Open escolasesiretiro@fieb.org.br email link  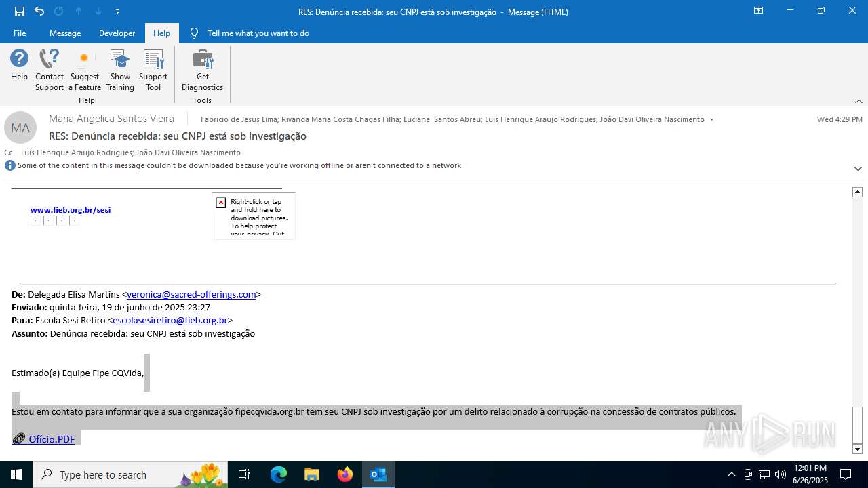(x=170, y=320)
